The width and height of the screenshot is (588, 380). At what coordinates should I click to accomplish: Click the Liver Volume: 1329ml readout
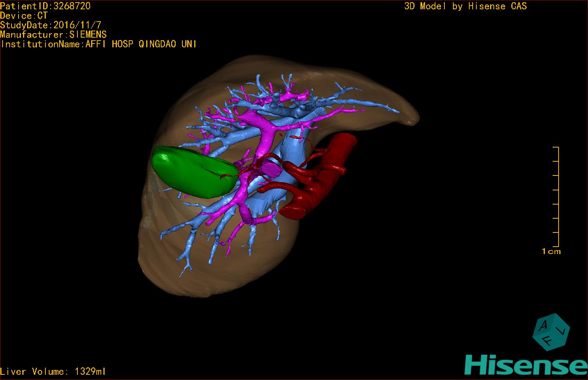coord(53,371)
